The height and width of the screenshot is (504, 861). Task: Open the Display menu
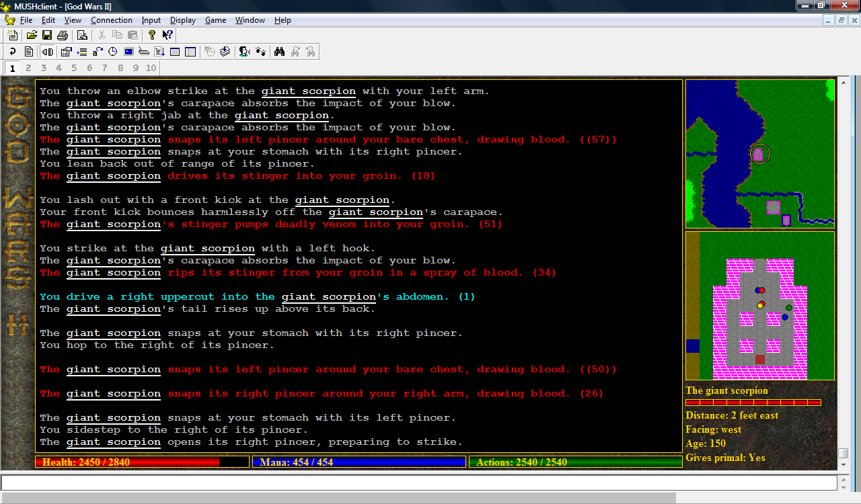182,20
